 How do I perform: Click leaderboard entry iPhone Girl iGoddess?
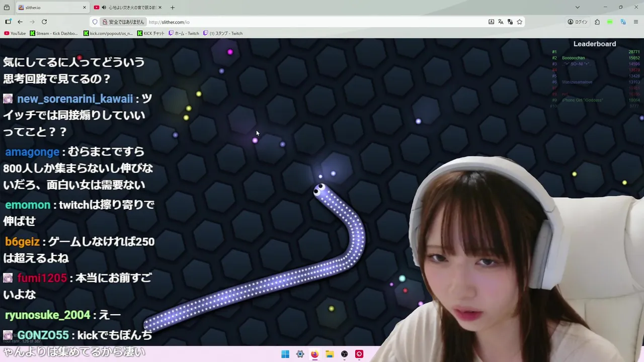pos(582,100)
